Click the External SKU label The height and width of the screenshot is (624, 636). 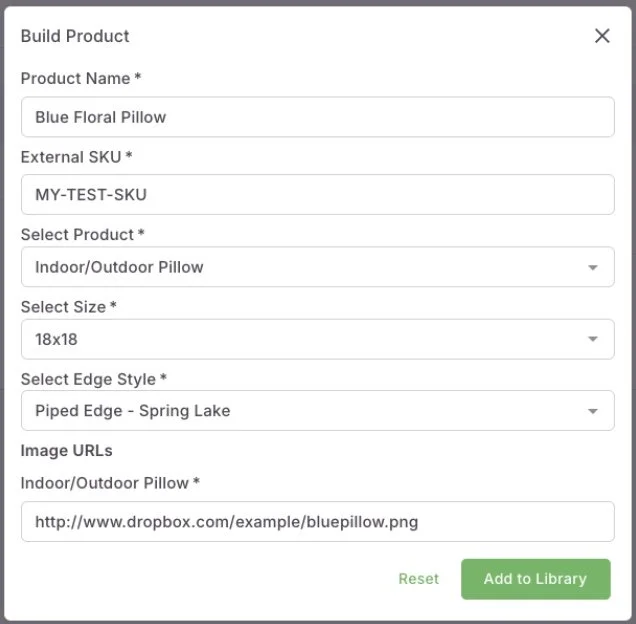point(76,157)
